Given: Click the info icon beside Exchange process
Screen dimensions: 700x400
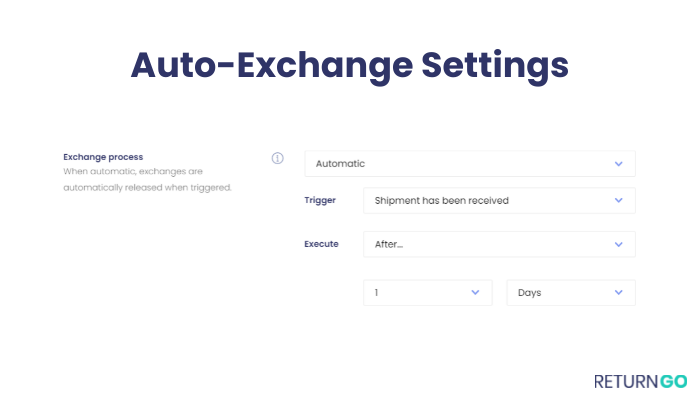Looking at the screenshot, I should pos(277,158).
